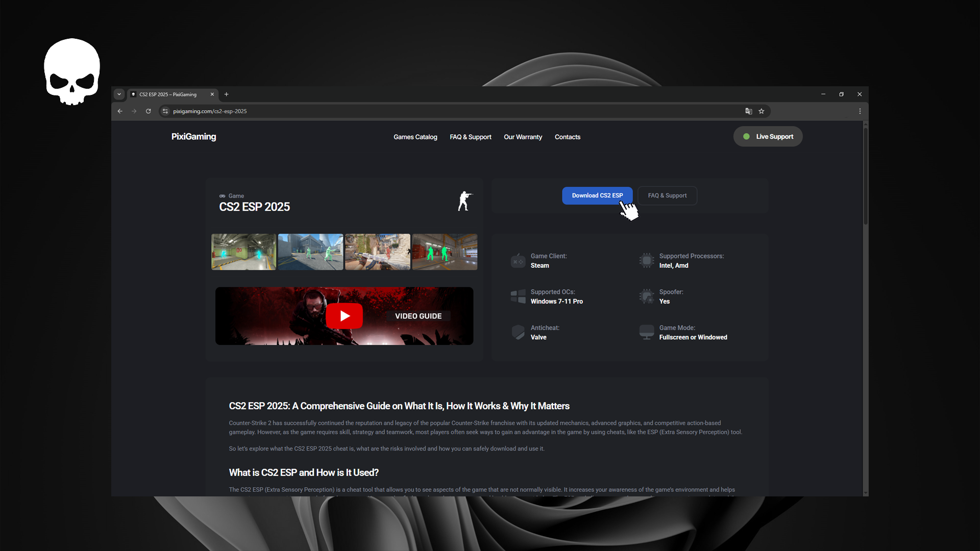980x551 pixels.
Task: Click the Fullscreen or Windowed text
Action: (x=693, y=337)
